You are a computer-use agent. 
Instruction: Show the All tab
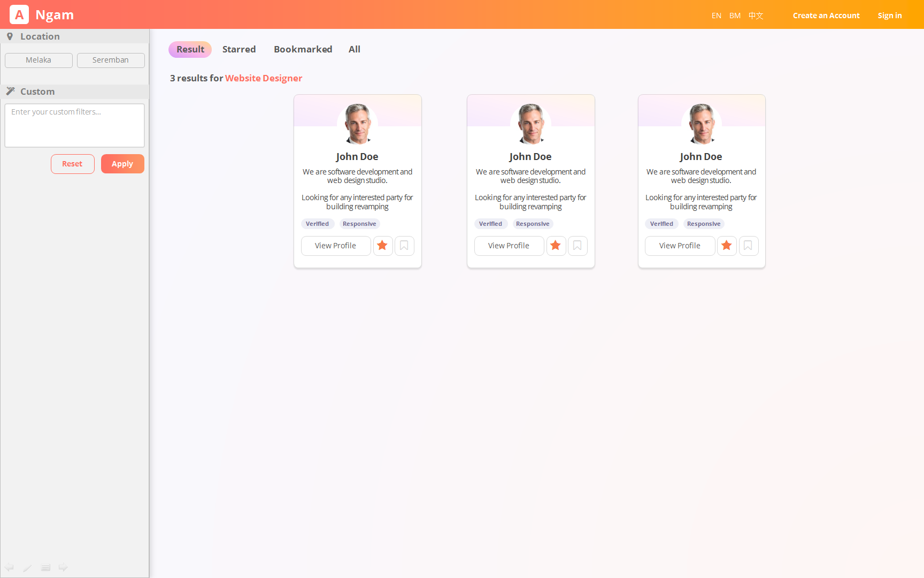click(x=354, y=49)
